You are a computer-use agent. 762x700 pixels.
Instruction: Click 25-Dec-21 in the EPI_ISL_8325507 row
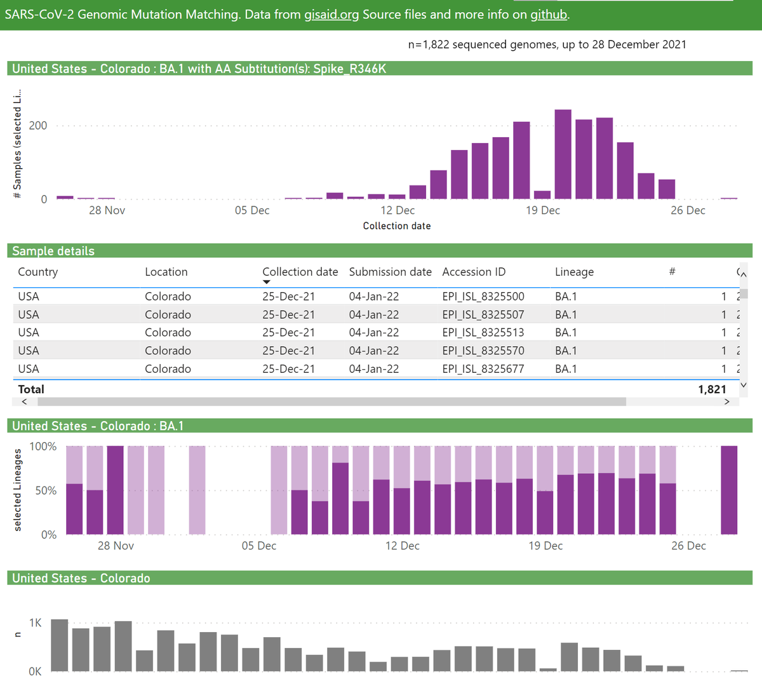pyautogui.click(x=288, y=314)
